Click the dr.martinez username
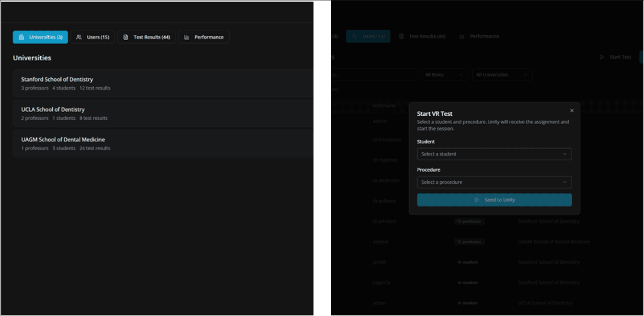644x316 pixels. click(386, 160)
